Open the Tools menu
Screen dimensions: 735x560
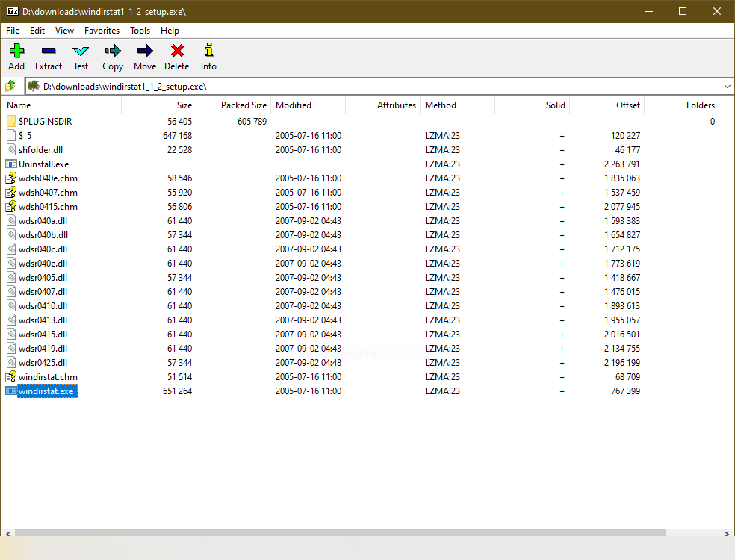click(x=140, y=31)
